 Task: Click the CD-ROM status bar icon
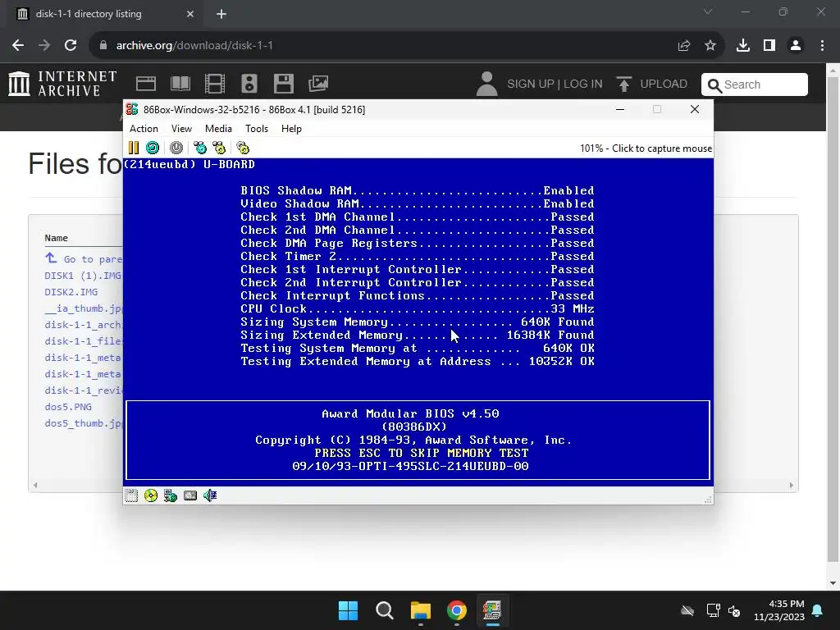click(151, 495)
